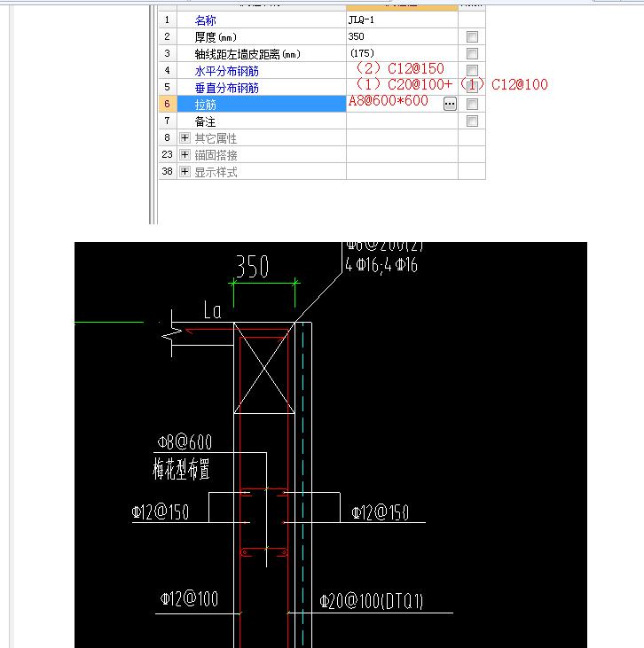
Task: Select the 水平分布钢筋 property label
Action: pyautogui.click(x=227, y=71)
